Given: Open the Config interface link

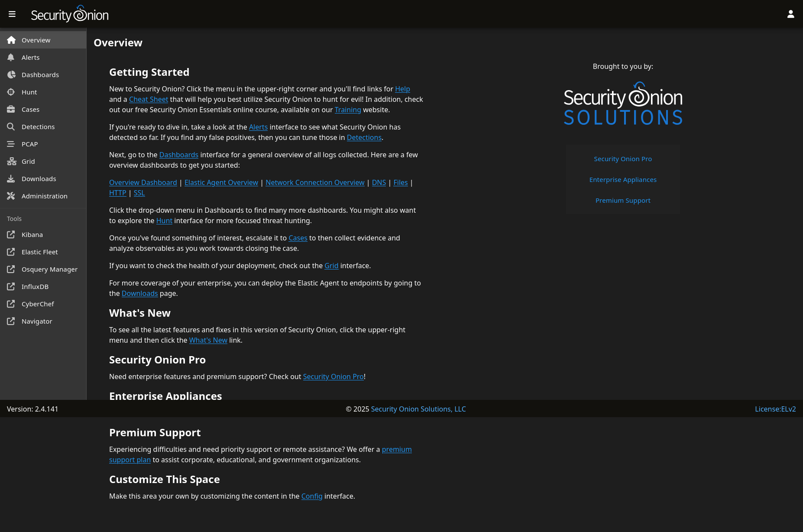Looking at the screenshot, I should click(312, 496).
